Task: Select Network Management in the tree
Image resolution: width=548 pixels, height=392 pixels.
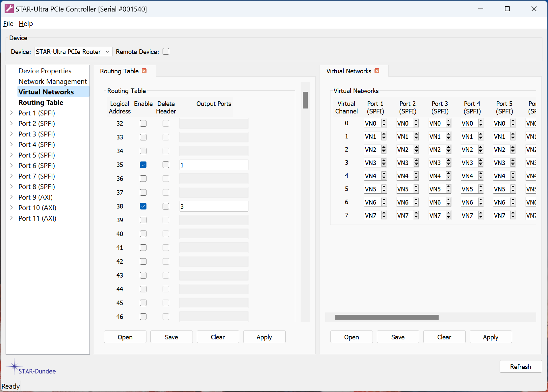Action: [53, 82]
